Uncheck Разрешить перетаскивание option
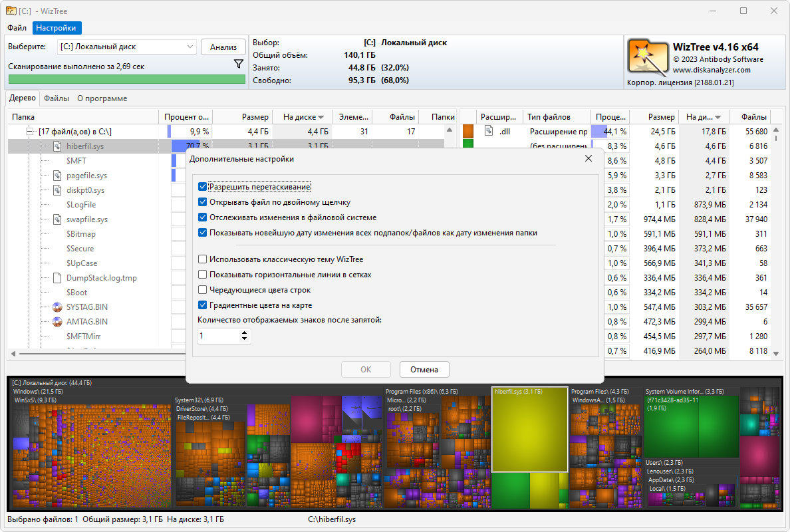This screenshot has height=532, width=790. [x=203, y=187]
